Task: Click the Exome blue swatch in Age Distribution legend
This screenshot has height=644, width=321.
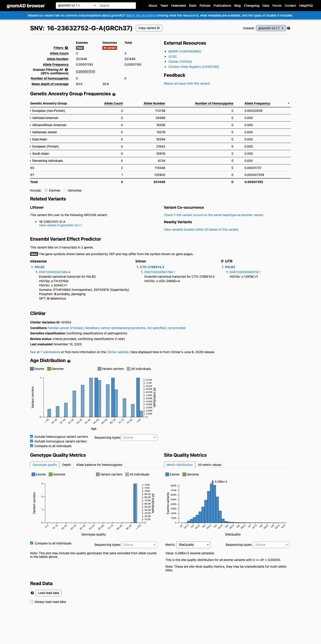Action: [32, 369]
